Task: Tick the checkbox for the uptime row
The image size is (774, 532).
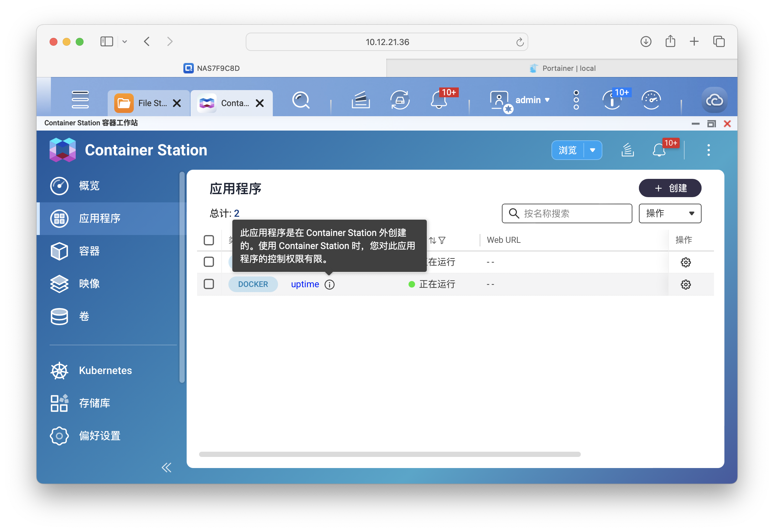Action: (209, 284)
